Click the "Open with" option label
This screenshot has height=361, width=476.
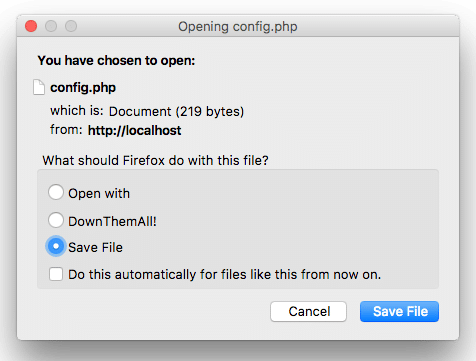click(99, 193)
